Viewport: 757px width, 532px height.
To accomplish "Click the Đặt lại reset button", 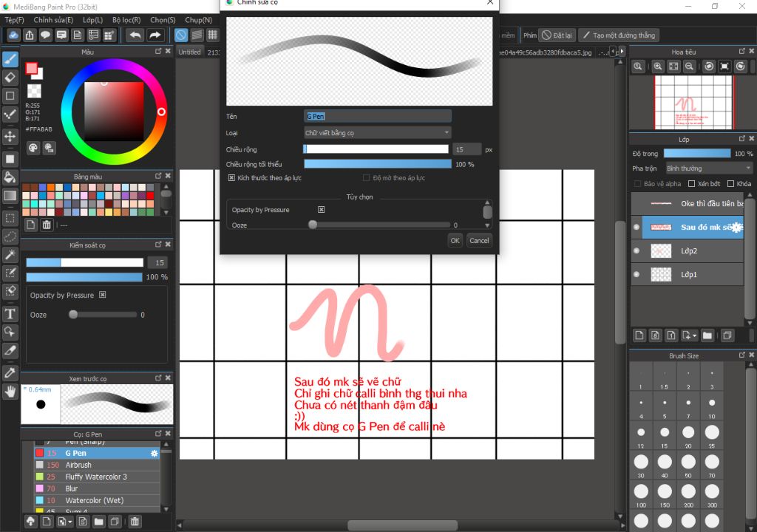I will coord(557,35).
